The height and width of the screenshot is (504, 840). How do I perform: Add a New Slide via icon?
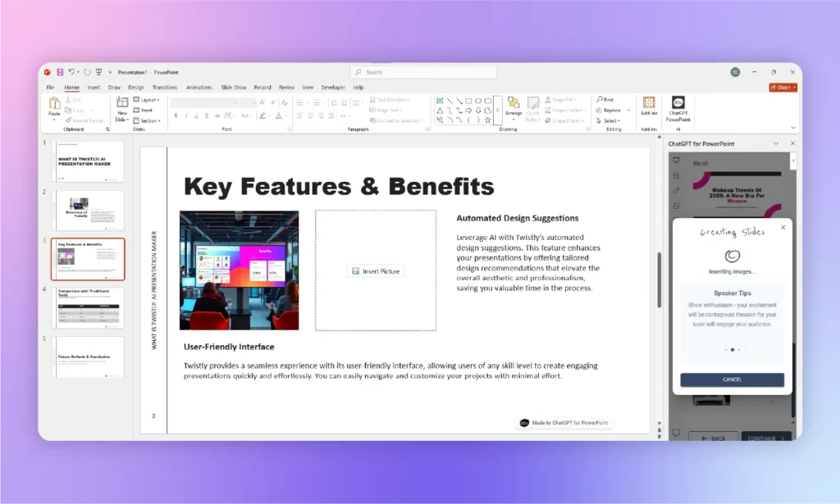[122, 102]
